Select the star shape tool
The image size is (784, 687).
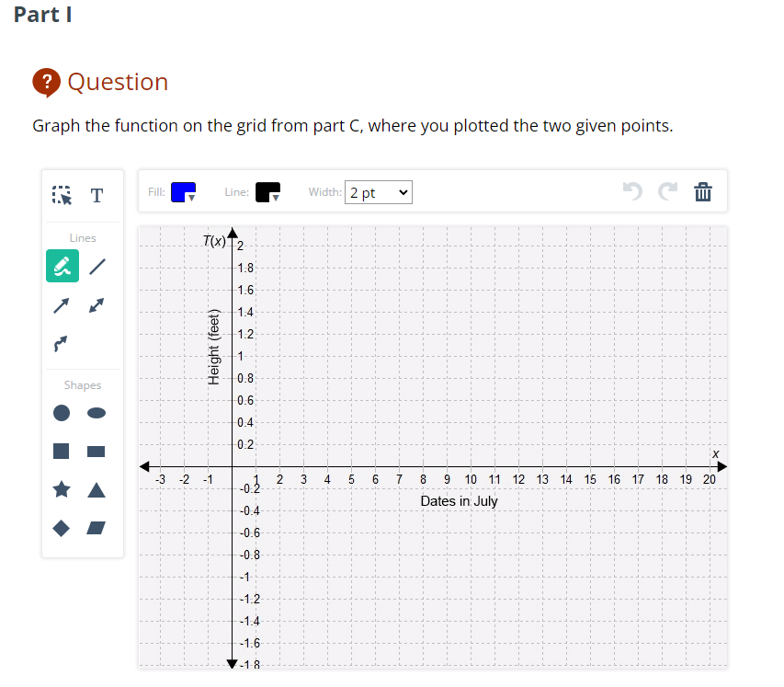(61, 489)
